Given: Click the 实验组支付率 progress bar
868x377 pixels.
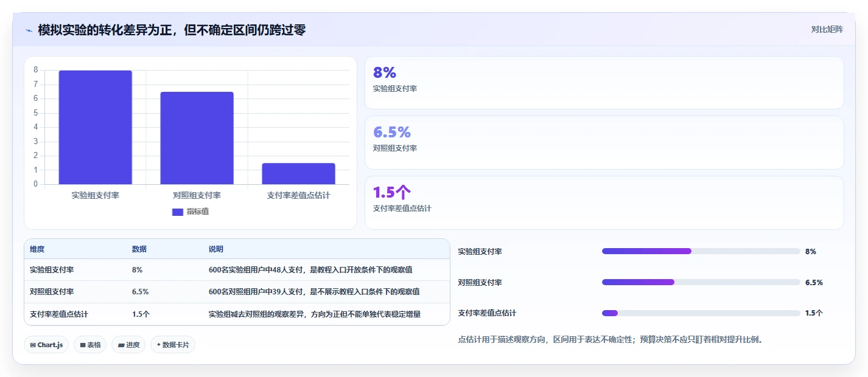Looking at the screenshot, I should pyautogui.click(x=701, y=251).
